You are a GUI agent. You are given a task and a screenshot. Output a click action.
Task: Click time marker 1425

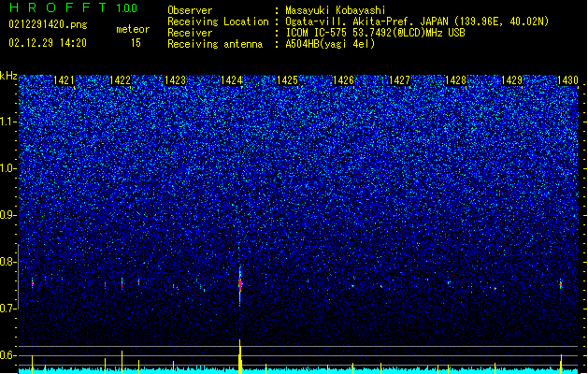click(287, 80)
